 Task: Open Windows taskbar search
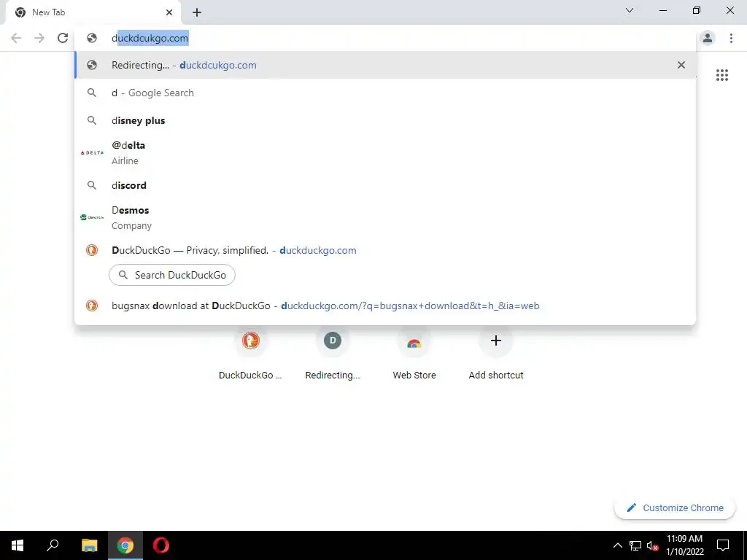(53, 545)
